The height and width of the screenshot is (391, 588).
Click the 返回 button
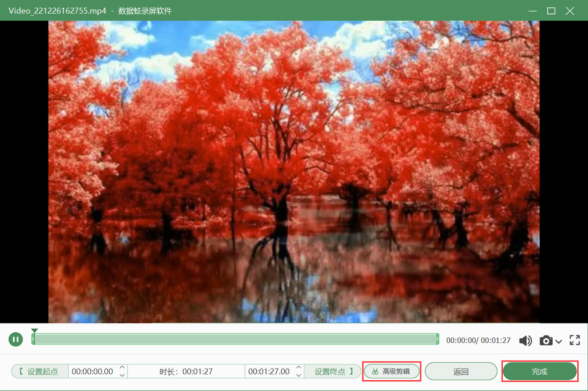pos(461,371)
